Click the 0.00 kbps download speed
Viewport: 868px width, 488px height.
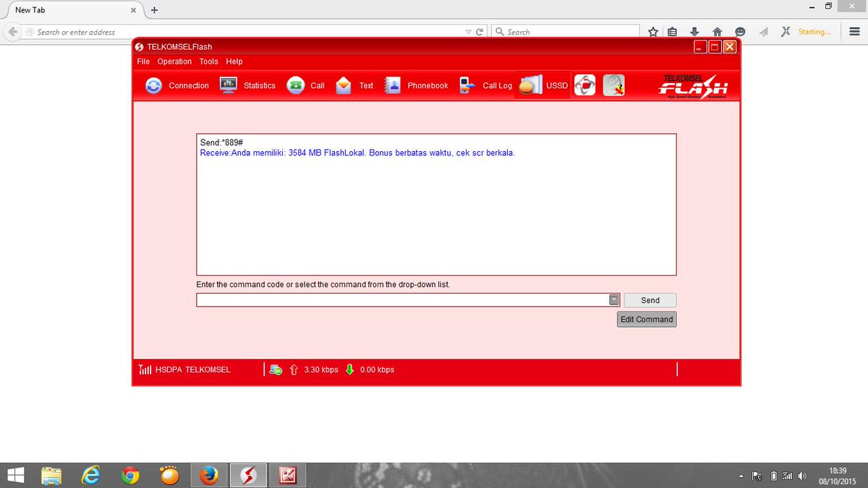point(377,369)
